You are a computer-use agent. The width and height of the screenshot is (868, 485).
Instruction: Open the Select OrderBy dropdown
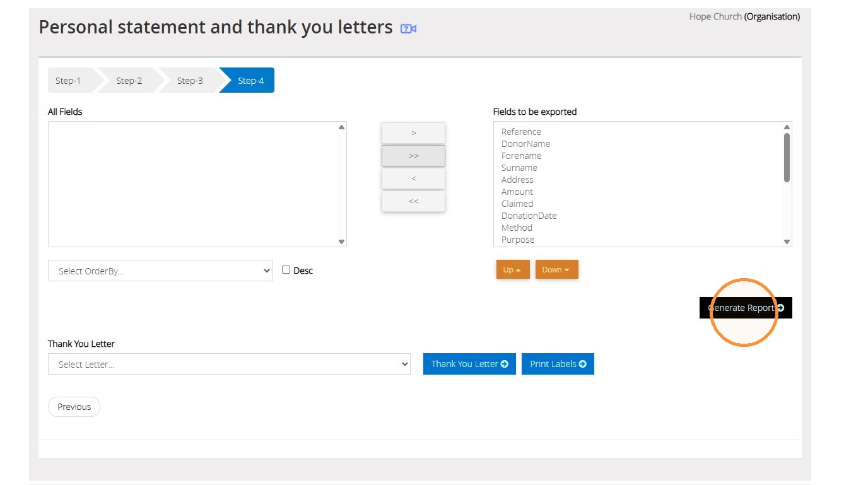tap(160, 271)
